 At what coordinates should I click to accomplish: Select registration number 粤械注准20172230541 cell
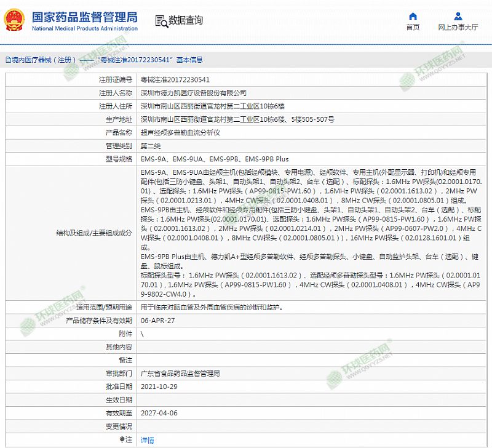175,79
